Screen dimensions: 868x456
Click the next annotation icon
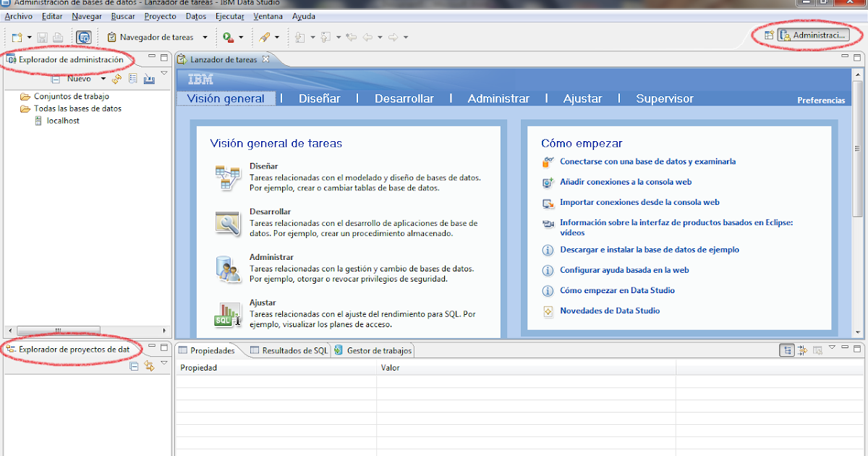pyautogui.click(x=299, y=37)
